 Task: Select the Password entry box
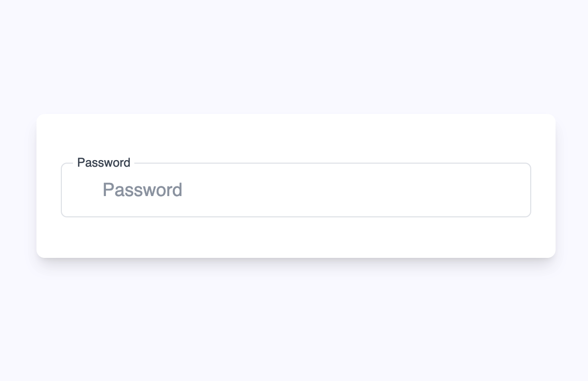[x=296, y=190]
